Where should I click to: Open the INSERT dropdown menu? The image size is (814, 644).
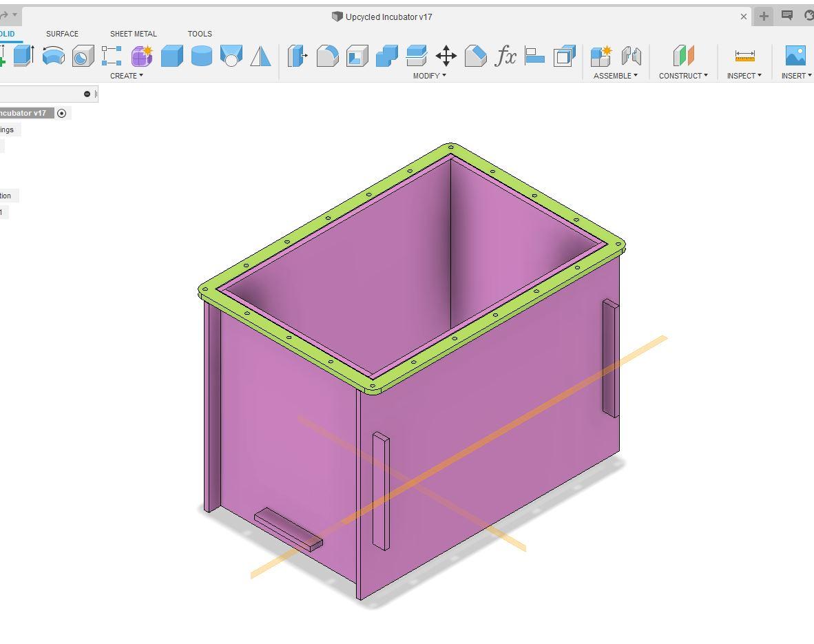tap(796, 76)
